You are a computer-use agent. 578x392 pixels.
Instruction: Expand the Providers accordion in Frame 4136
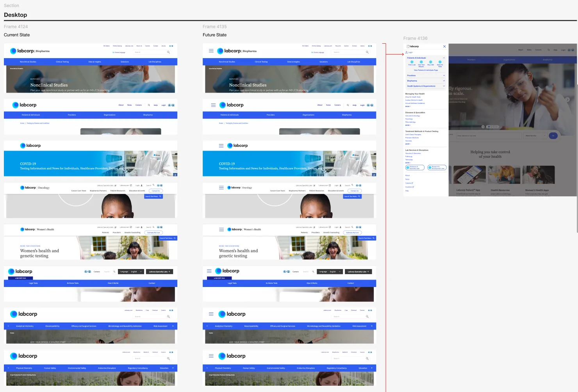point(444,75)
